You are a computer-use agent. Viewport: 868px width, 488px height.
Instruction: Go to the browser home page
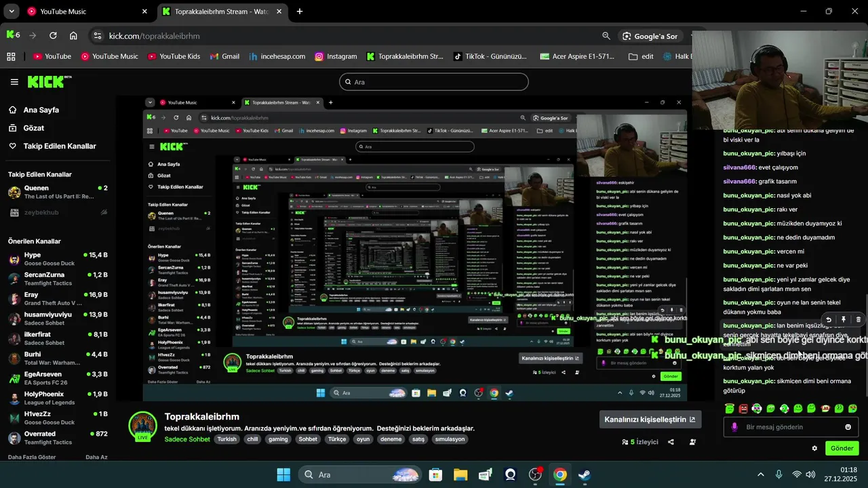pos(73,35)
